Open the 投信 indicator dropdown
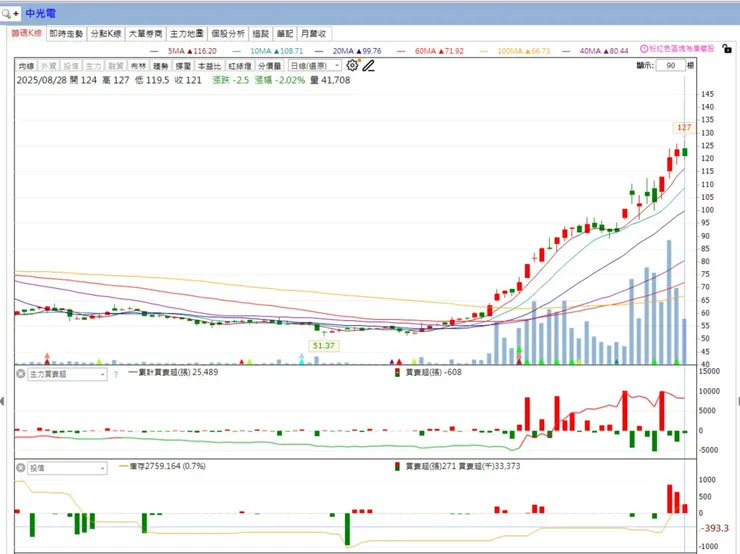Viewport: 740px width, 554px height. pyautogui.click(x=67, y=468)
